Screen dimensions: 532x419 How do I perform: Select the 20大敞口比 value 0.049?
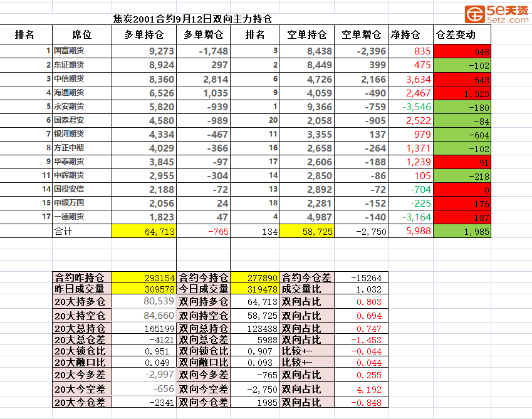(144, 362)
